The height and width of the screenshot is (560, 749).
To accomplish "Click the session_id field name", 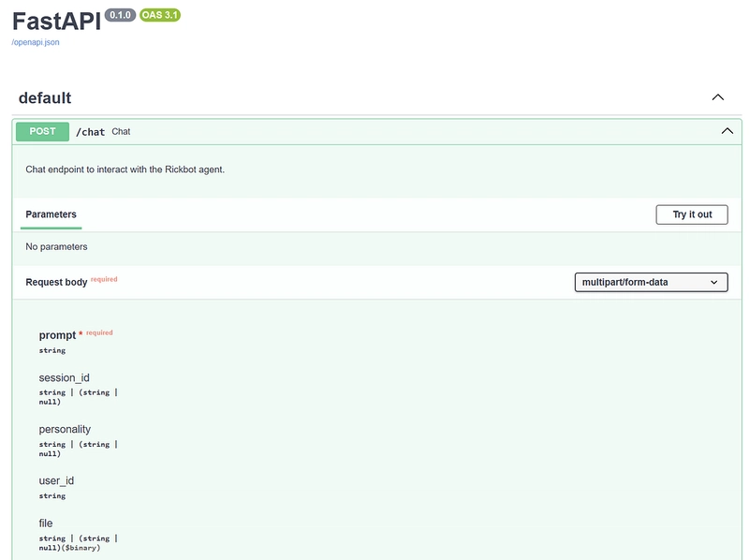I will coord(64,378).
